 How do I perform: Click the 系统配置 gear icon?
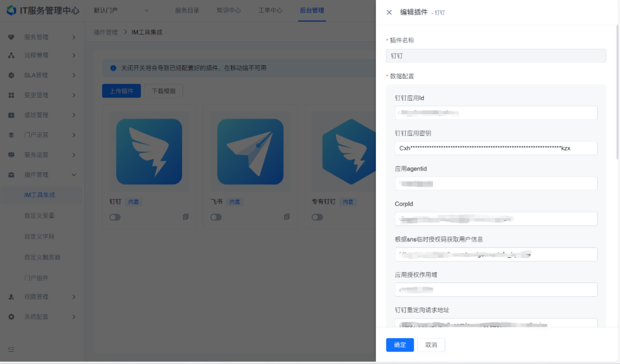pyautogui.click(x=11, y=316)
